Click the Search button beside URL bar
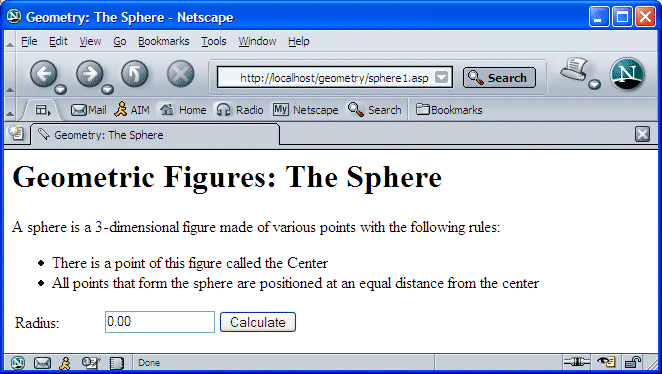Image resolution: width=662 pixels, height=374 pixels. 499,78
